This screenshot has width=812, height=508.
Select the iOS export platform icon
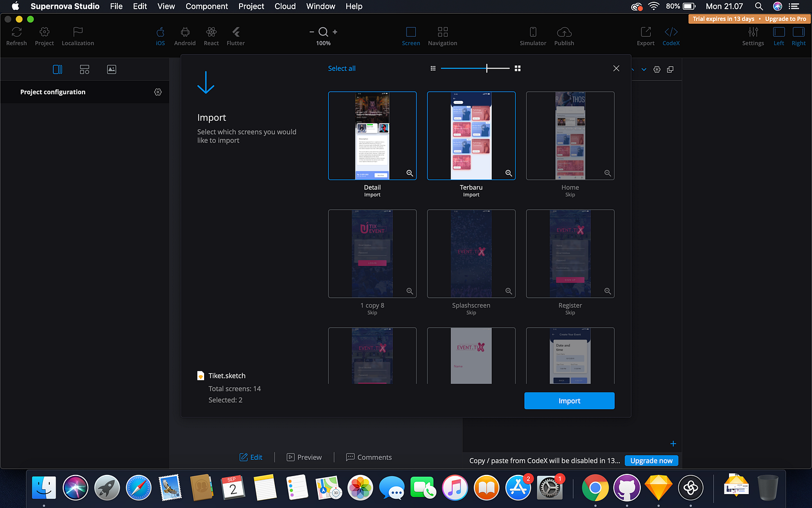coord(160,36)
